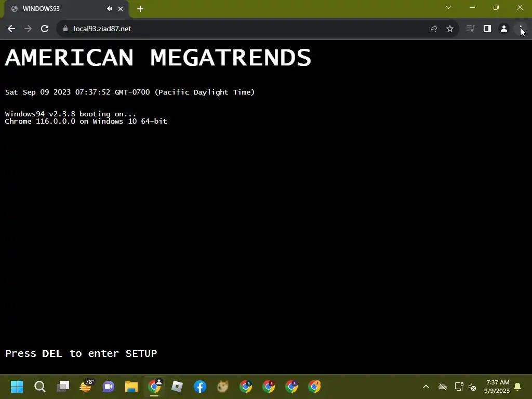Close the WINDOWS93 tab
The width and height of the screenshot is (532, 399).
[121, 9]
